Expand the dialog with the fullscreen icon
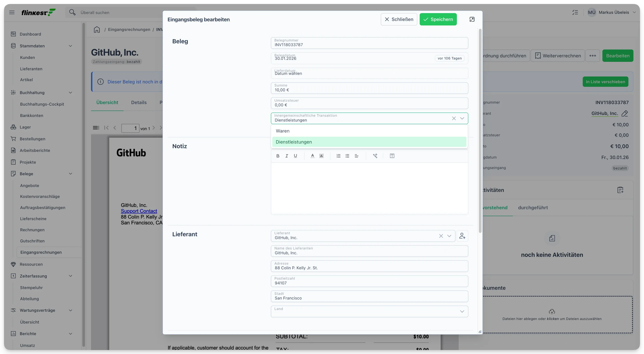The image size is (644, 354). [x=472, y=19]
